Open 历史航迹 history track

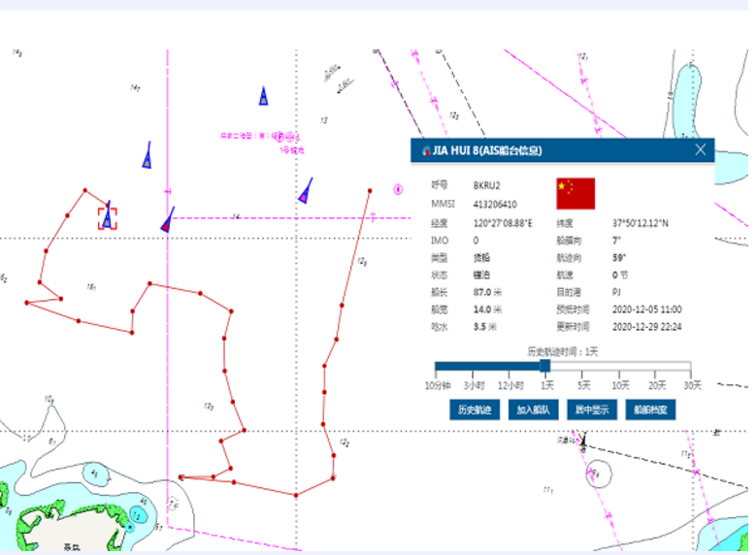(476, 409)
